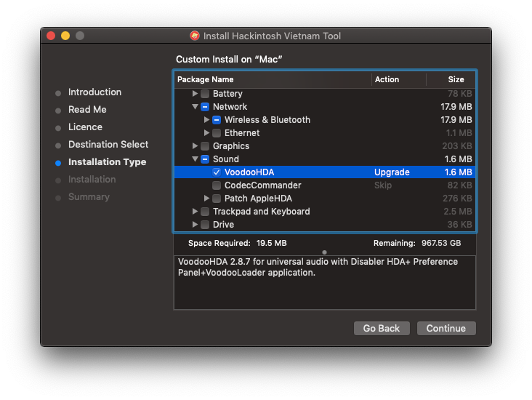The image size is (532, 400).
Task: Click the yellow minimize window button
Action: pyautogui.click(x=65, y=36)
